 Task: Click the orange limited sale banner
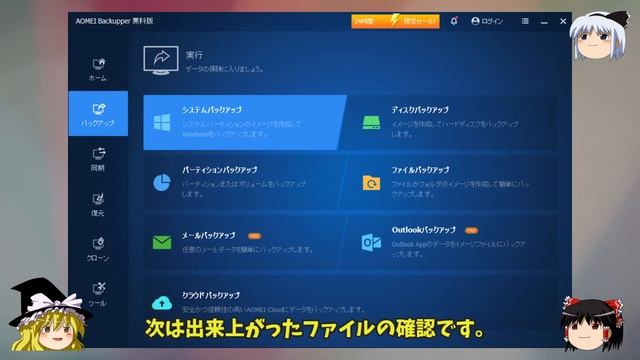[396, 21]
